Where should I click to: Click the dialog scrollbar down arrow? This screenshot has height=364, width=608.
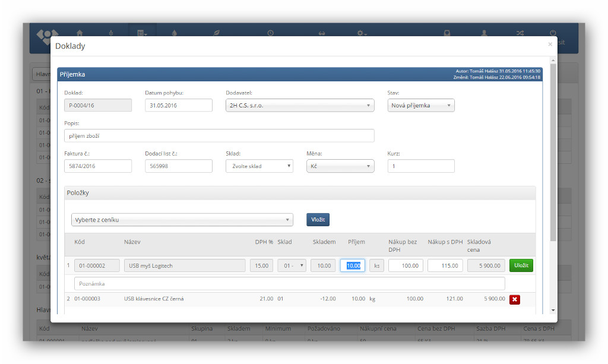[x=553, y=310]
